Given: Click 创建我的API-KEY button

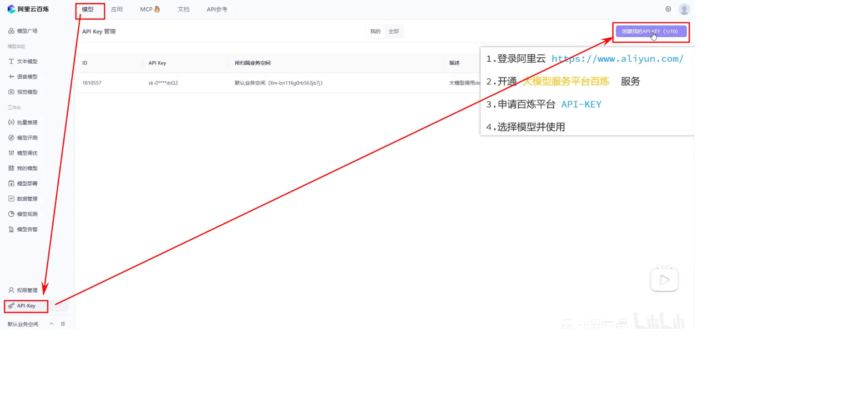Looking at the screenshot, I should [650, 31].
